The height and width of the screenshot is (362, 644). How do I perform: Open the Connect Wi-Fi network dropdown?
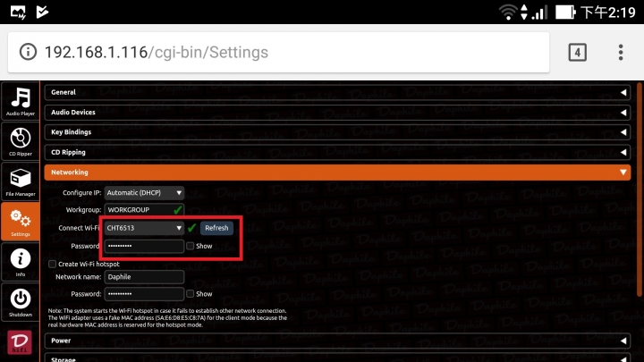[144, 228]
